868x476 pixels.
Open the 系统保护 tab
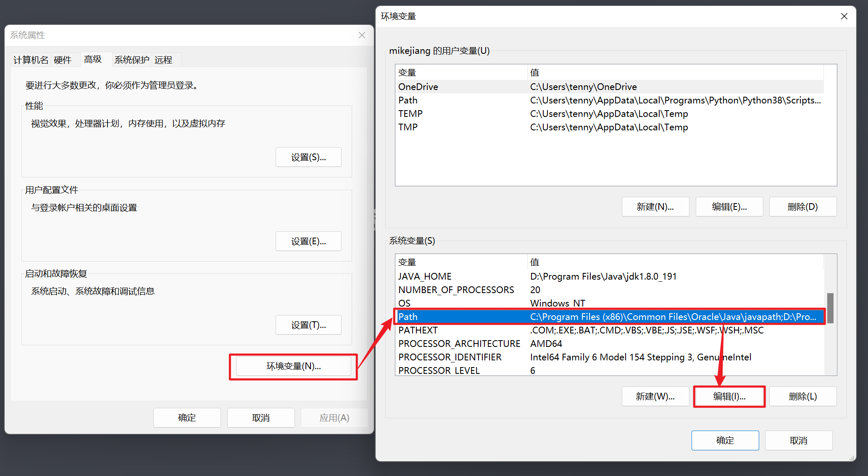pyautogui.click(x=132, y=60)
